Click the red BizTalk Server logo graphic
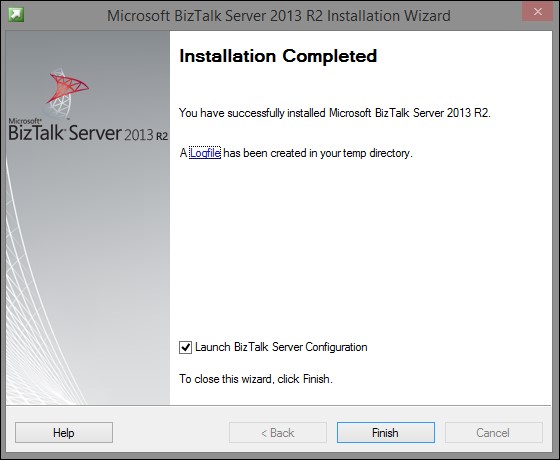Screen dimensions: 560x460 pyautogui.click(x=67, y=93)
